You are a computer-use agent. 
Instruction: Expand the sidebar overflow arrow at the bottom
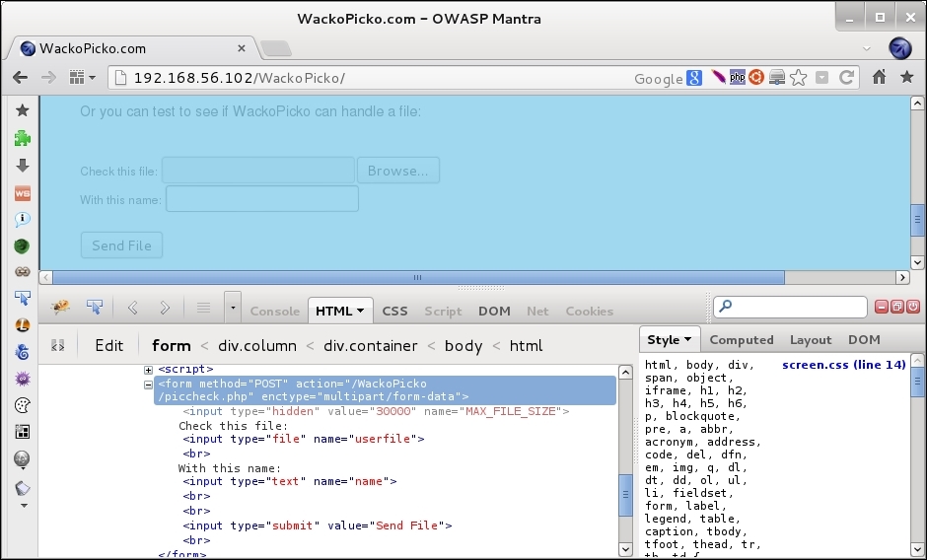pos(24,506)
